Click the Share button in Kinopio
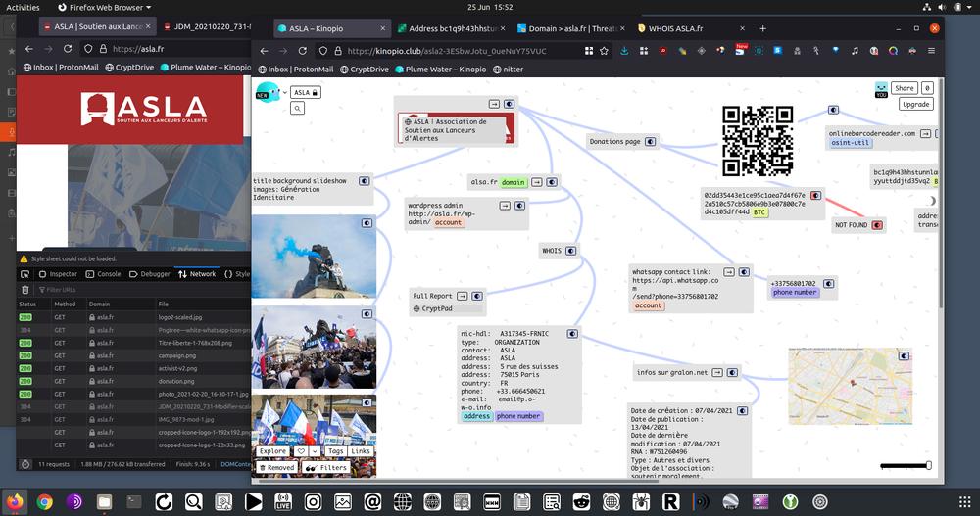Screen dimensions: 980x516 coord(905,88)
